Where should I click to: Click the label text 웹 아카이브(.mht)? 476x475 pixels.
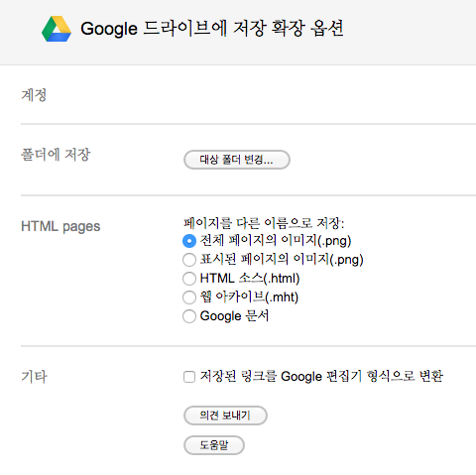coord(249,297)
